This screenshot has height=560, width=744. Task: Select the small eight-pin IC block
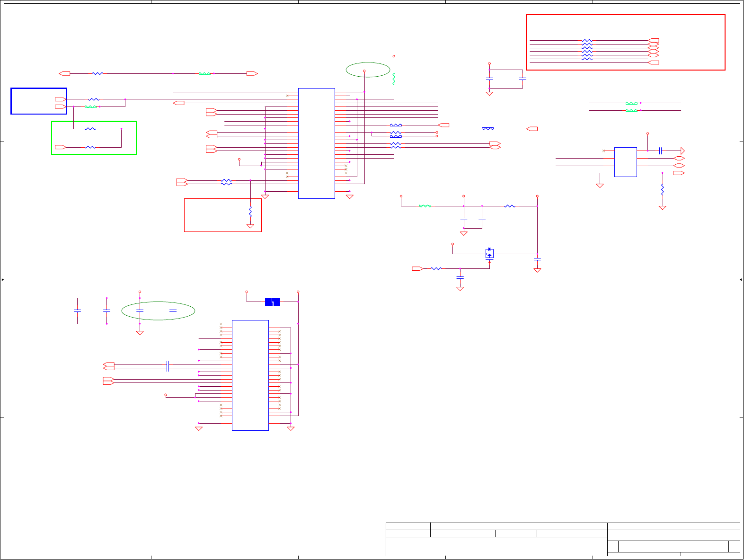(x=625, y=162)
